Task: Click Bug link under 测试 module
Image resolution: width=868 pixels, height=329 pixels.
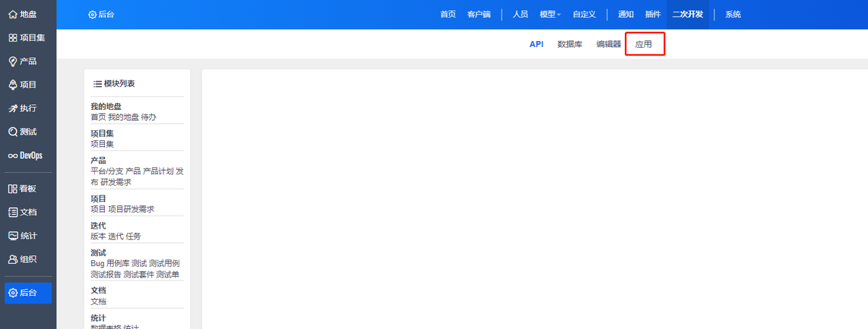Action: pyautogui.click(x=97, y=264)
